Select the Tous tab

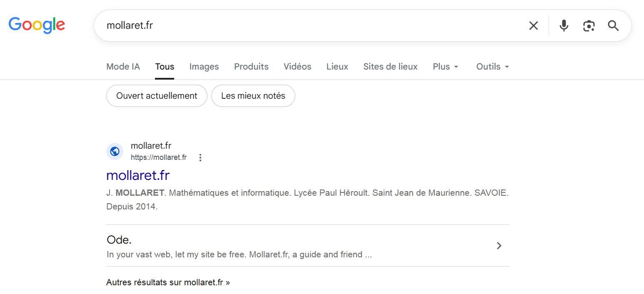click(x=165, y=67)
